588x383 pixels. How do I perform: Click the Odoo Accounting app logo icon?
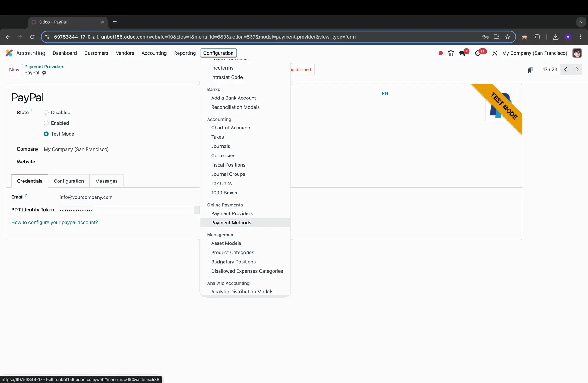9,53
